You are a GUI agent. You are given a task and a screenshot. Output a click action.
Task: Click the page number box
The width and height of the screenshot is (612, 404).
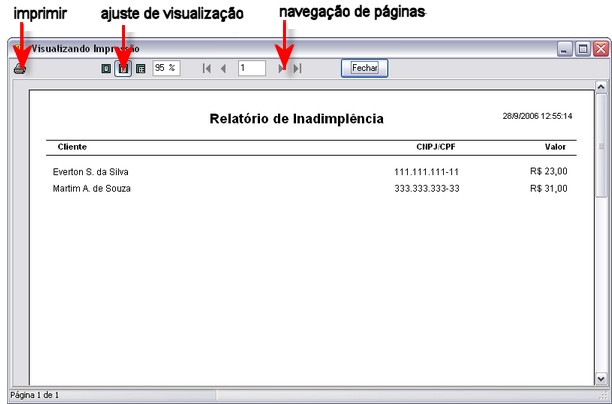click(x=251, y=68)
